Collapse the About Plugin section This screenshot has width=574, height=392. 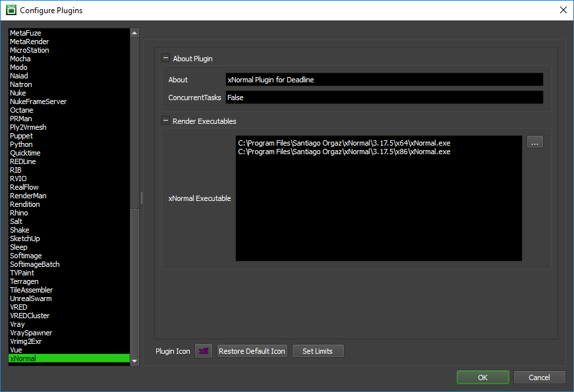click(165, 59)
